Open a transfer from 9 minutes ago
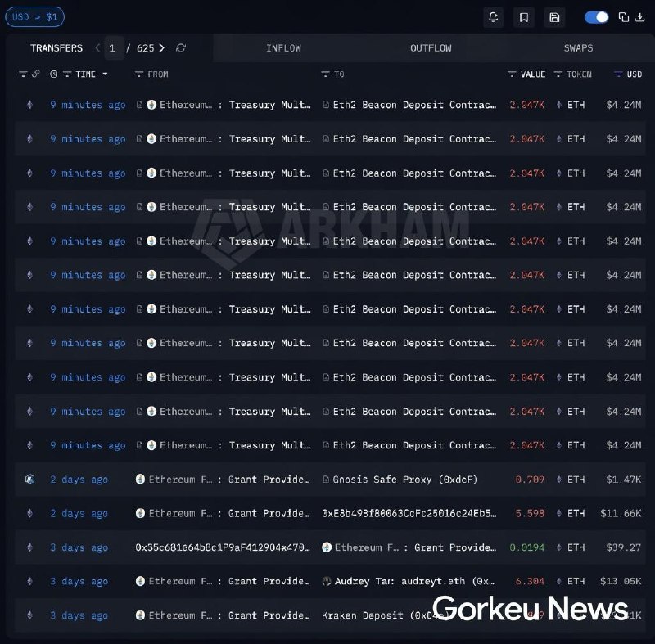 88,105
